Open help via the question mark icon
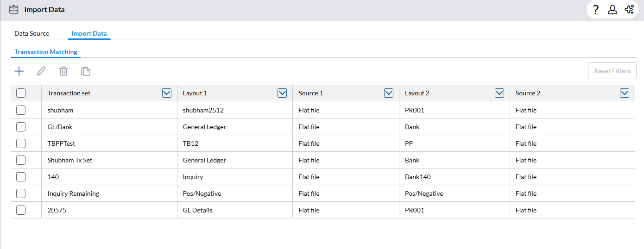Image resolution: width=644 pixels, height=249 pixels. point(596,10)
